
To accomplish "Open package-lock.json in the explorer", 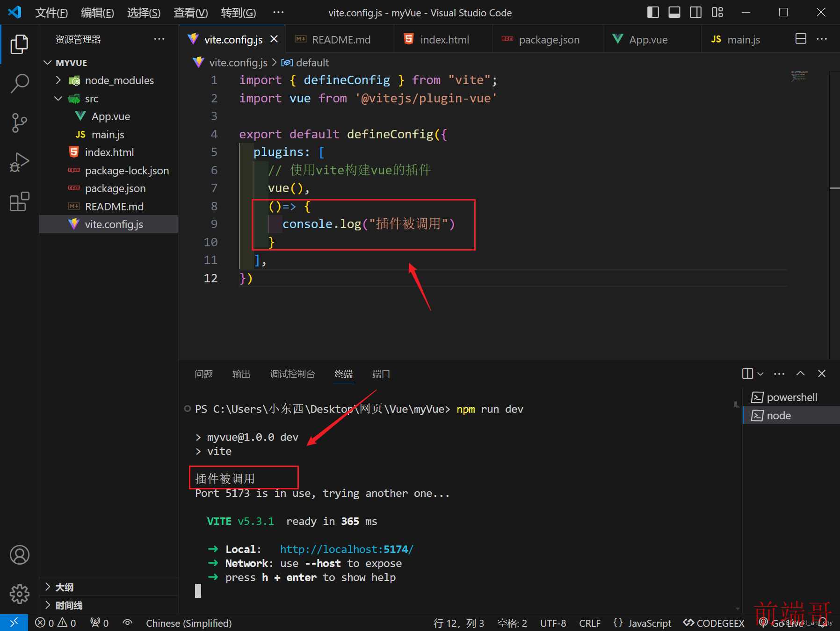I will [109, 171].
